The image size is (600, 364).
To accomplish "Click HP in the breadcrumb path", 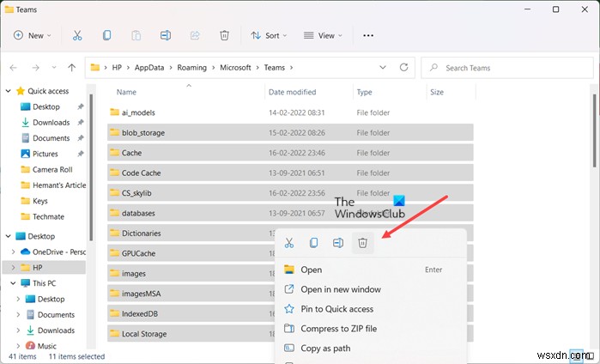I will point(117,68).
